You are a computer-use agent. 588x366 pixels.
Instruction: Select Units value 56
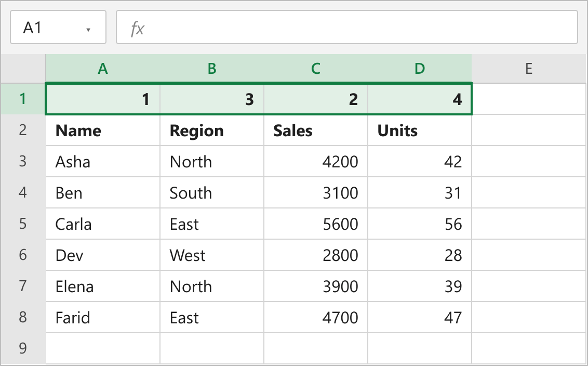click(420, 224)
